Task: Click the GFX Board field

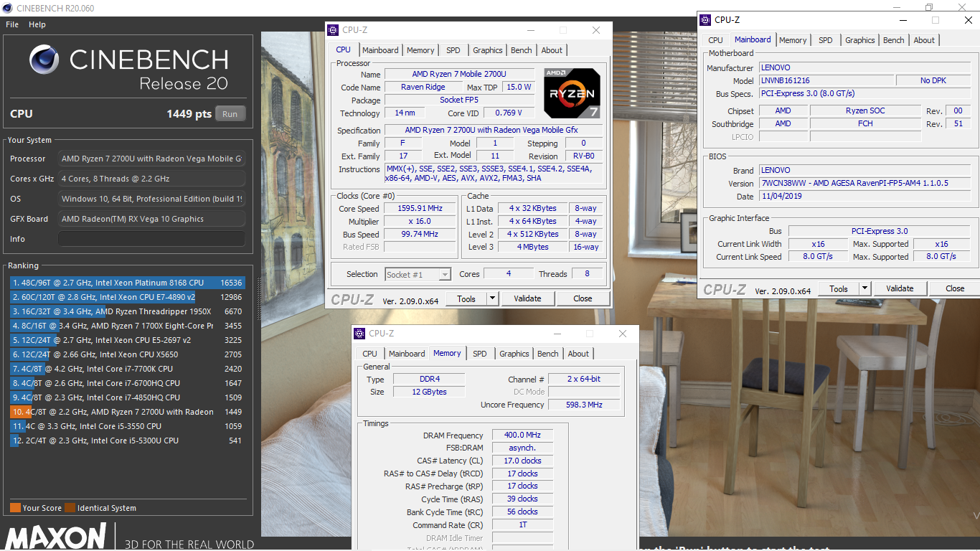Action: coord(151,219)
